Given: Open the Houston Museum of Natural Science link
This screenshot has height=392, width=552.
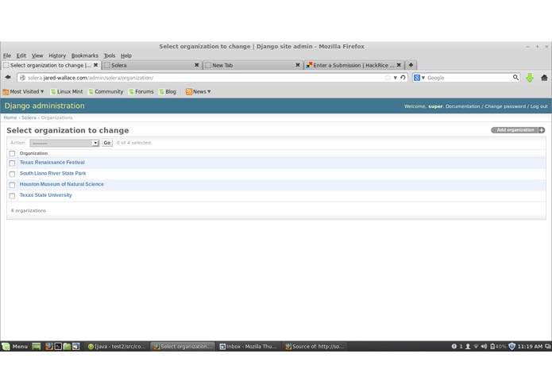Looking at the screenshot, I should 62,184.
